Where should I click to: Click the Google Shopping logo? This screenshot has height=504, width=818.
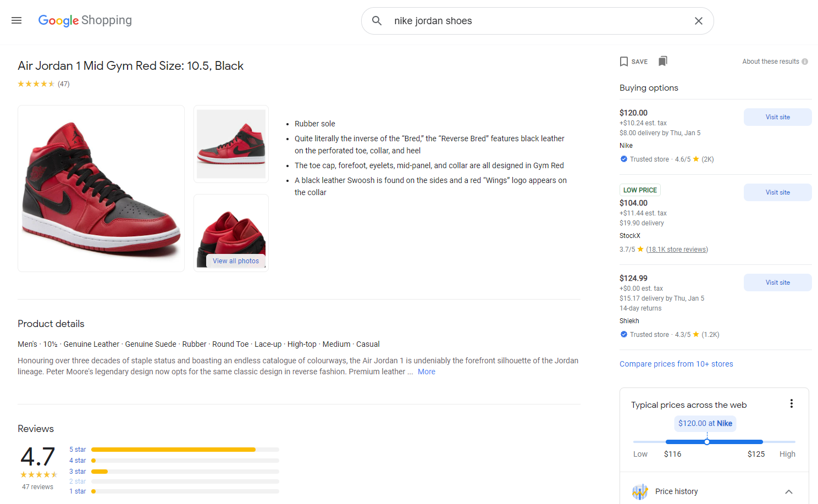coord(85,20)
